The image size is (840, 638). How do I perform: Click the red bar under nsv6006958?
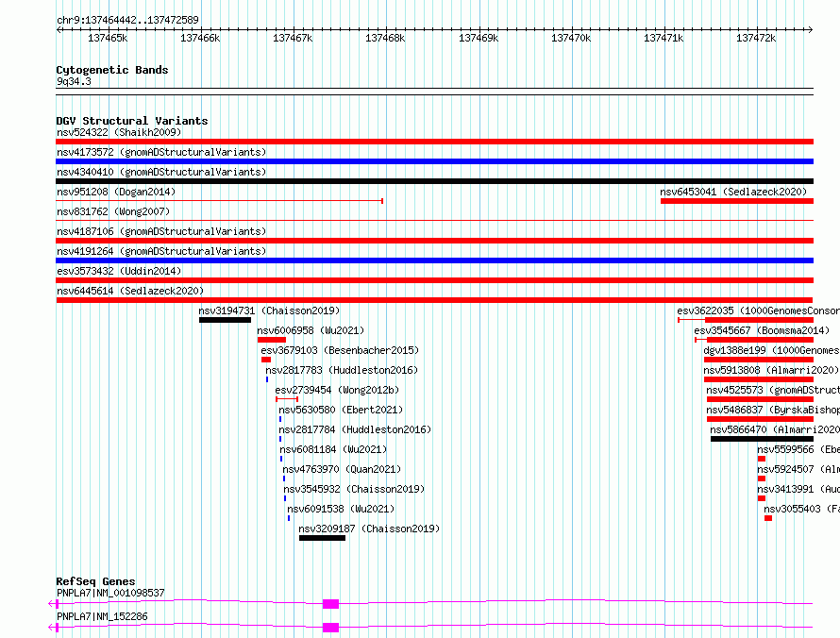(272, 340)
